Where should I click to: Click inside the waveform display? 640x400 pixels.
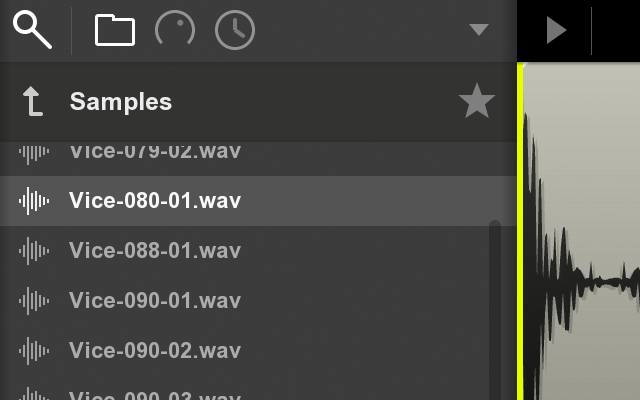point(582,231)
